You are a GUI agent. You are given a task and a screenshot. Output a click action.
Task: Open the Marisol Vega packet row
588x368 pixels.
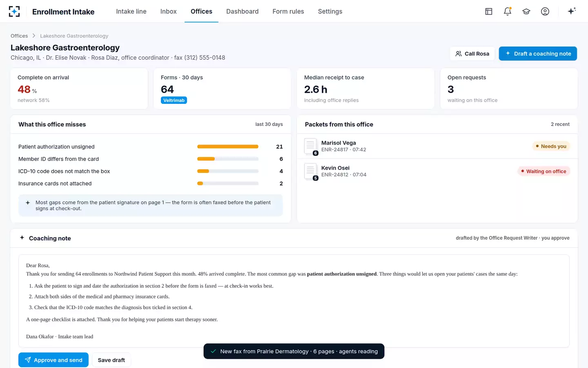(x=437, y=146)
